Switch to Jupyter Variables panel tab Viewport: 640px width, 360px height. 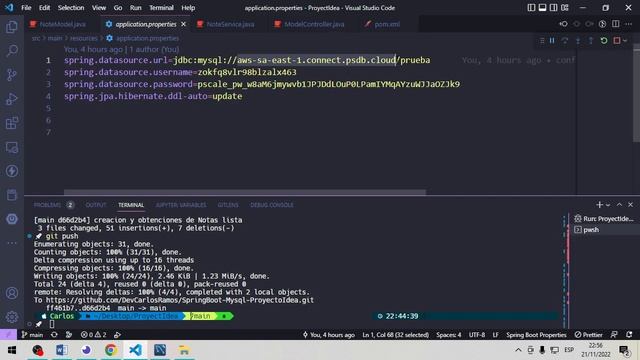181,205
